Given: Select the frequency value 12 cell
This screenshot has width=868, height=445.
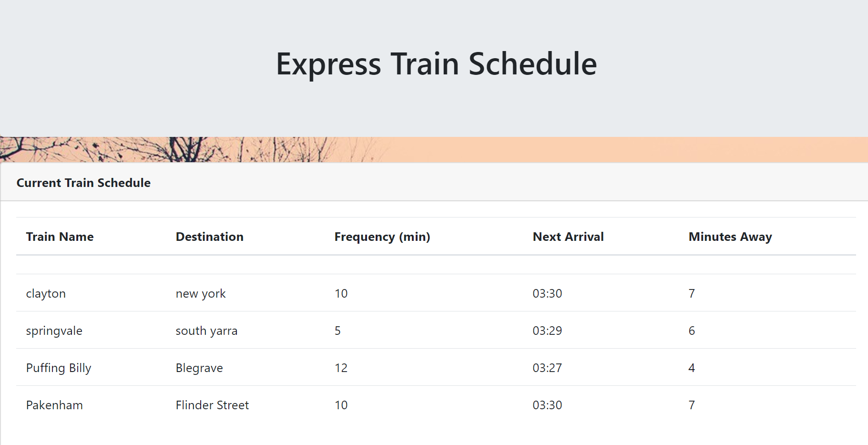Looking at the screenshot, I should click(x=341, y=368).
